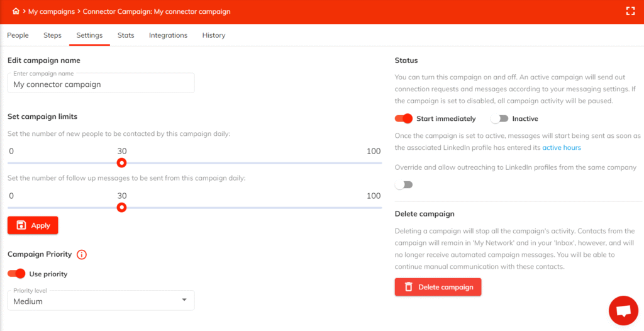
Task: Click the trash icon on Delete campaign
Action: 408,287
